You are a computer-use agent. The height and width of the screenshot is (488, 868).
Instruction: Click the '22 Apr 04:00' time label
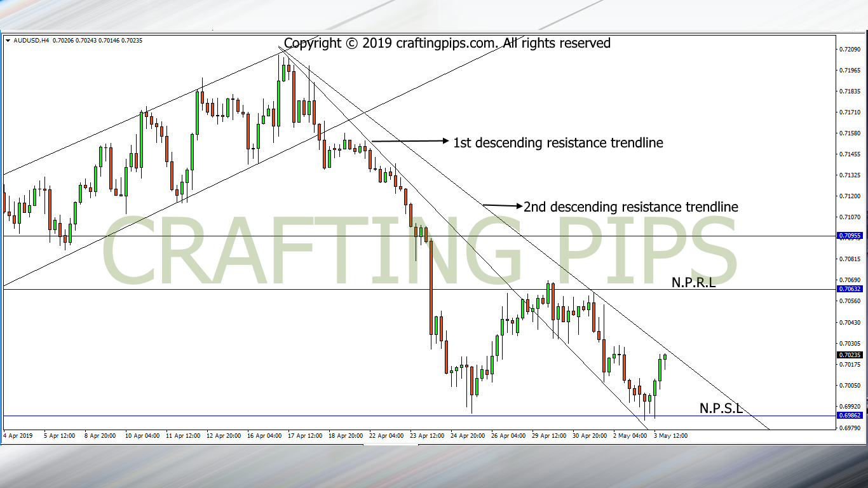pyautogui.click(x=386, y=436)
